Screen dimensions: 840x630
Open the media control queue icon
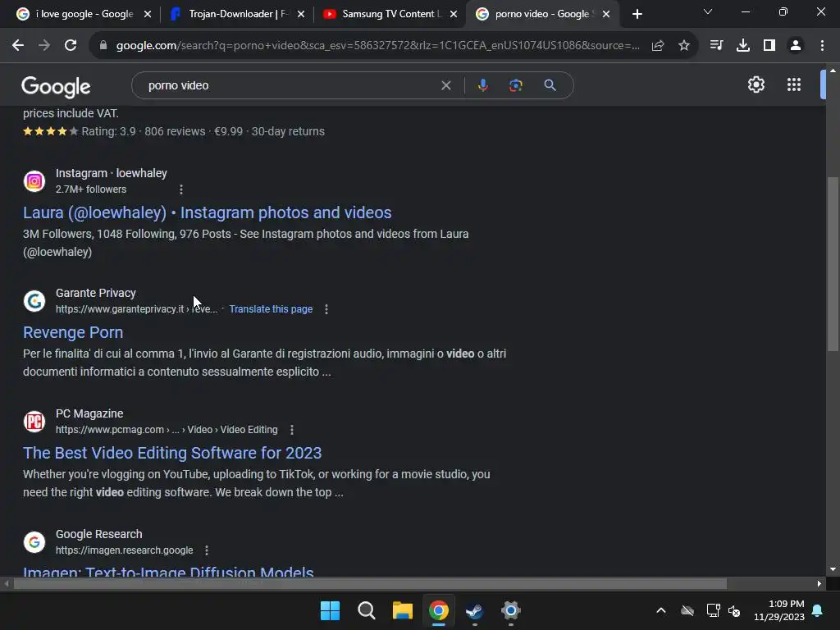(716, 46)
